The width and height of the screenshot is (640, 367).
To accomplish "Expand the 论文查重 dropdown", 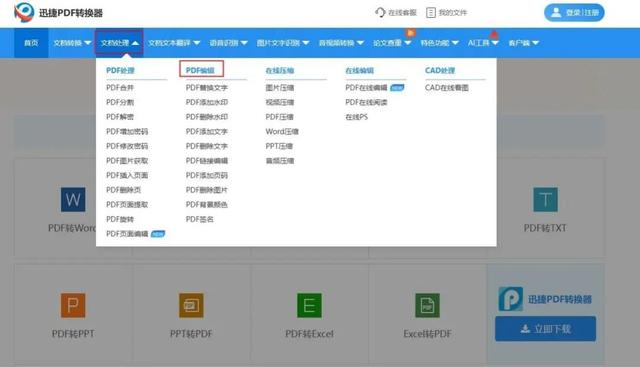I will coord(392,43).
